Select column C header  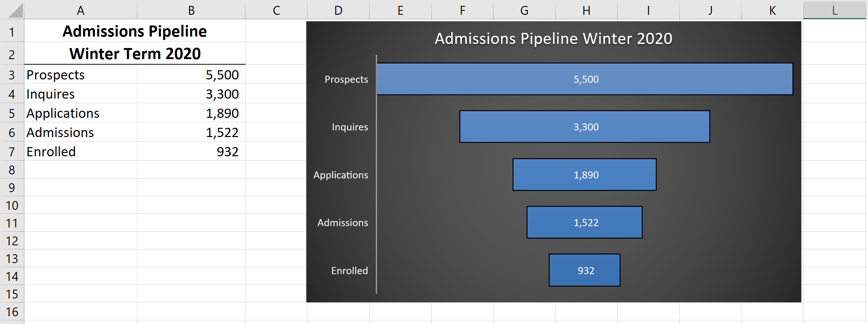[276, 10]
